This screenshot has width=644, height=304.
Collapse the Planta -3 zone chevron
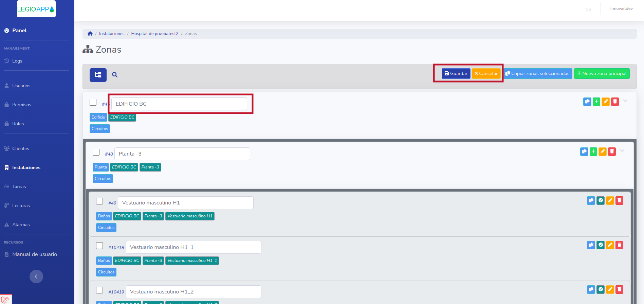point(622,151)
